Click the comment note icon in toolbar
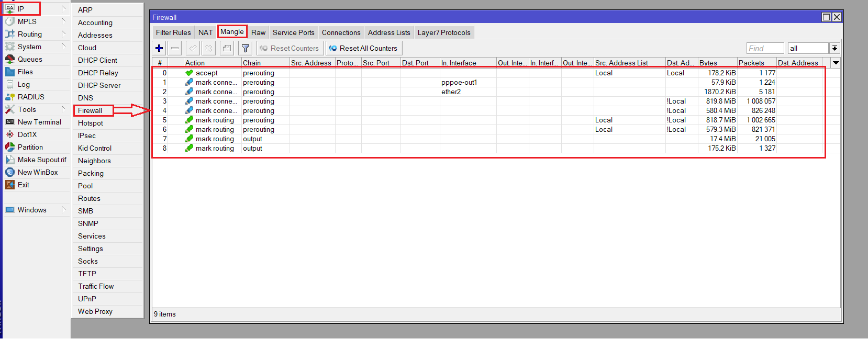 [x=227, y=49]
